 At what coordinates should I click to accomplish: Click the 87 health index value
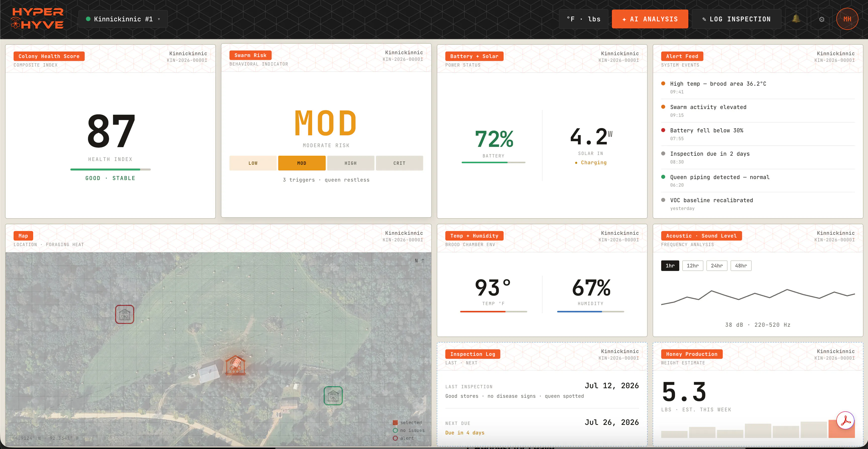coord(111,131)
